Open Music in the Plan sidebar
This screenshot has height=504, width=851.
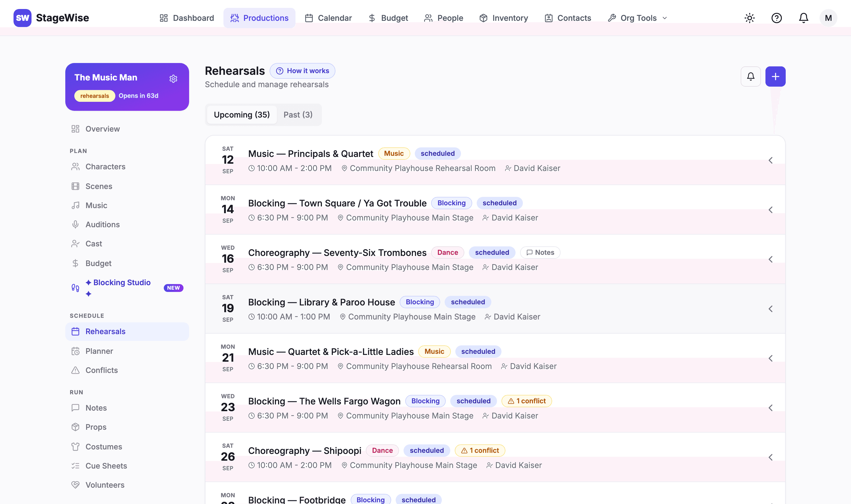tap(127, 206)
